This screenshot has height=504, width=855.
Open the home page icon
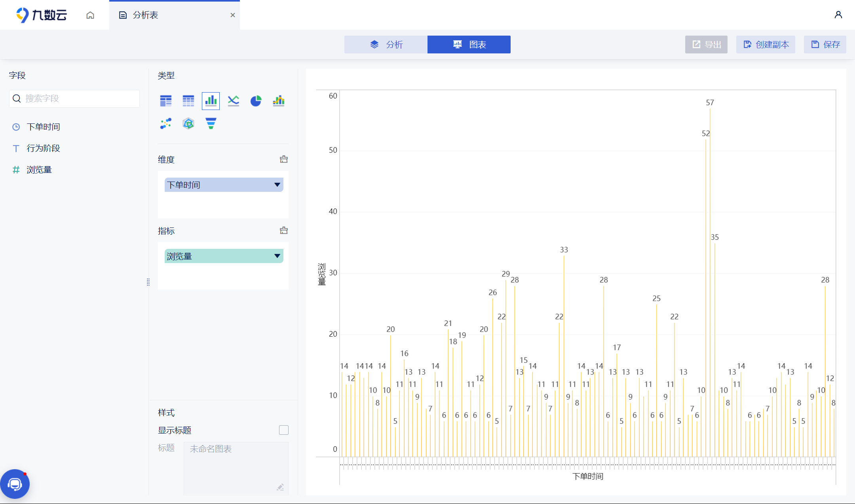tap(90, 15)
